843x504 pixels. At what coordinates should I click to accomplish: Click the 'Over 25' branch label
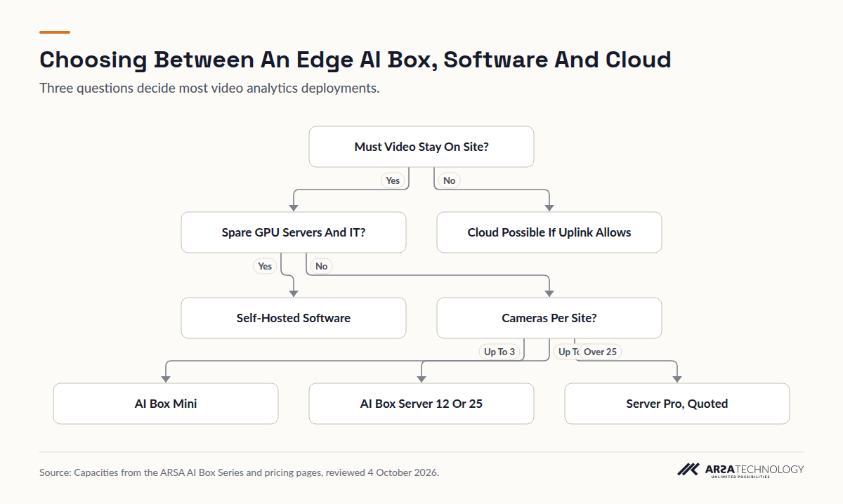click(x=600, y=352)
